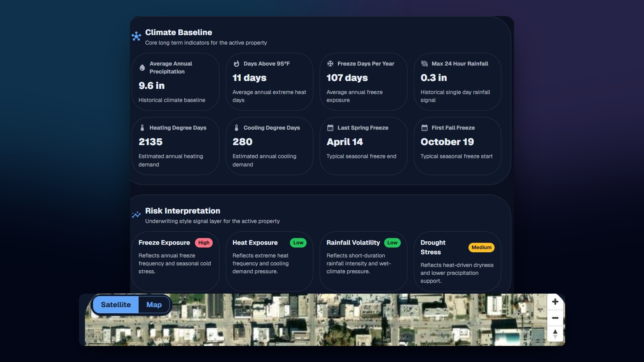Click the thermometer icon for Cooling Degree Days
The width and height of the screenshot is (644, 362).
coord(237,128)
